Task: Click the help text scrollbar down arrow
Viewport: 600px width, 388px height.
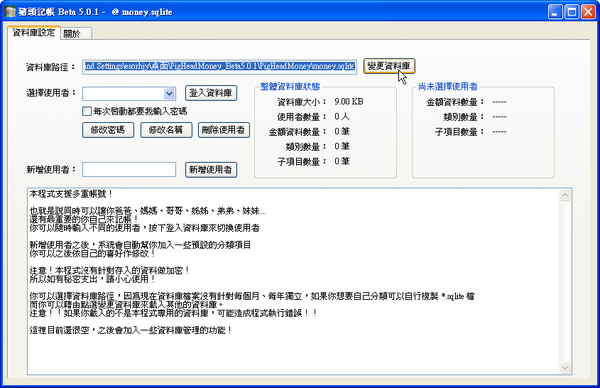Action: point(565,368)
